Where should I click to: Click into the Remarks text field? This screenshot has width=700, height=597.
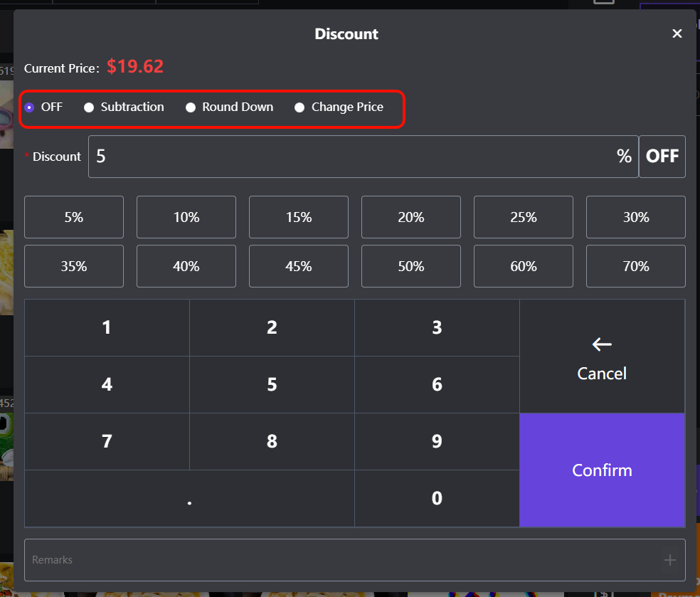point(341,560)
